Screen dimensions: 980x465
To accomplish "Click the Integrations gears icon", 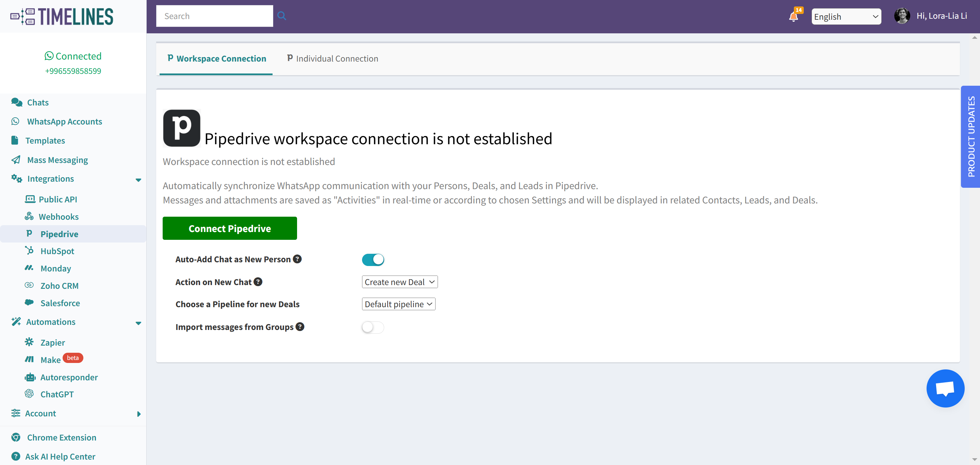I will coord(17,178).
